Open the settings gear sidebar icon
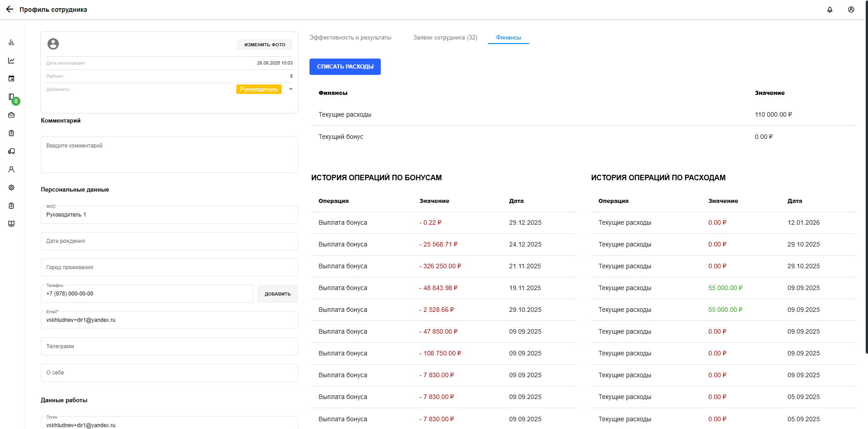The height and width of the screenshot is (429, 868). pos(11,187)
